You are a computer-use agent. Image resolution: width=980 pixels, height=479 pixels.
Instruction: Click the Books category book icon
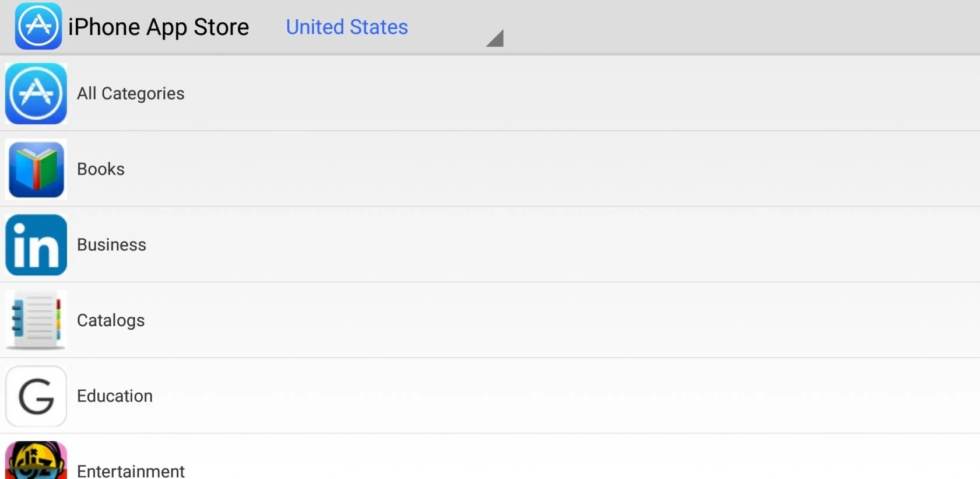(x=36, y=169)
